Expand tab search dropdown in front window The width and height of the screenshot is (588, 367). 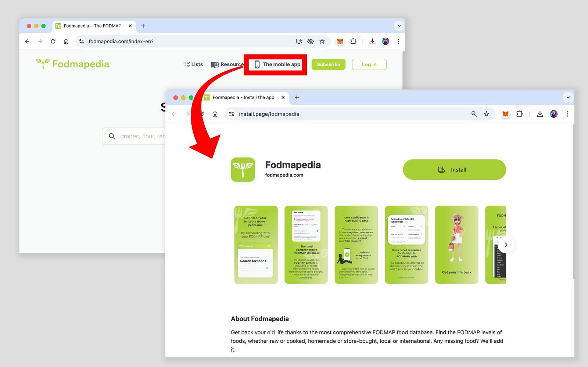tap(568, 97)
